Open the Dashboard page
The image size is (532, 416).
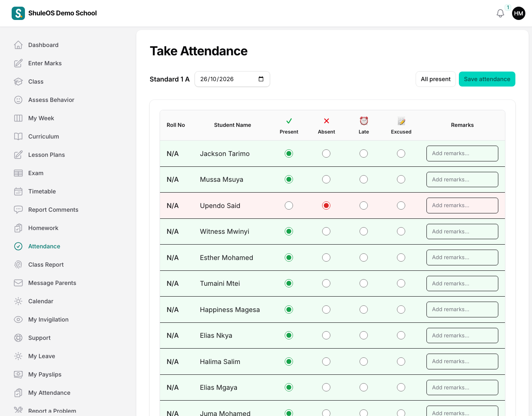pos(43,45)
